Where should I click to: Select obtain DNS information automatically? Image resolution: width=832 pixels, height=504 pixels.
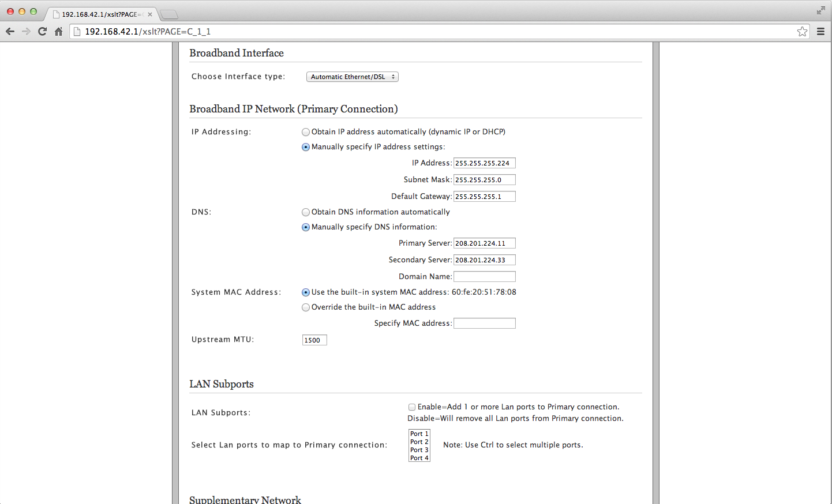tap(305, 212)
